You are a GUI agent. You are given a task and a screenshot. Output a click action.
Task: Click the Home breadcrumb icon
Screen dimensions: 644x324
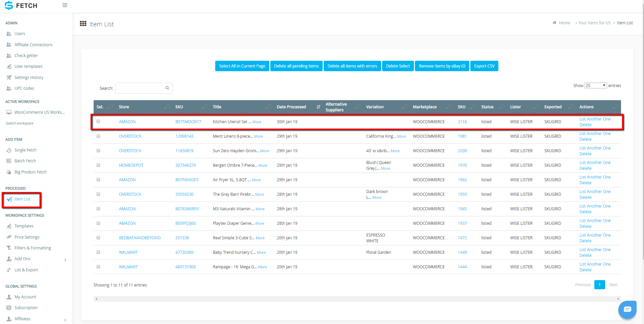(554, 23)
